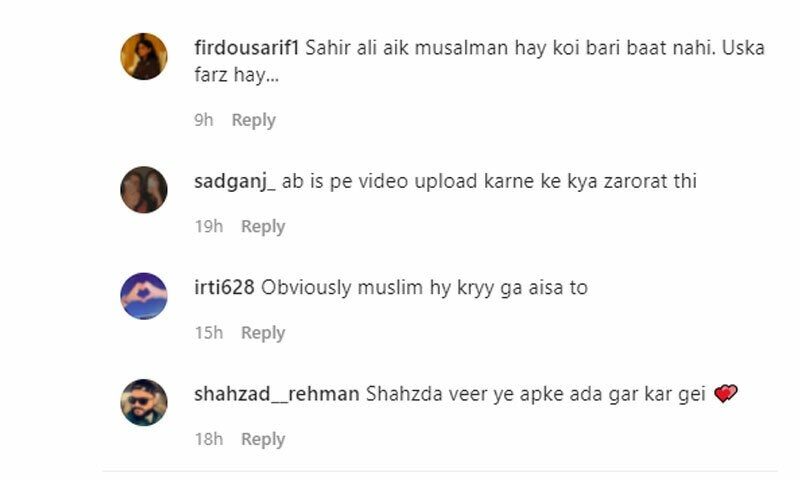Click the red hearts emoji in last comment
The image size is (800, 480).
pos(726,394)
